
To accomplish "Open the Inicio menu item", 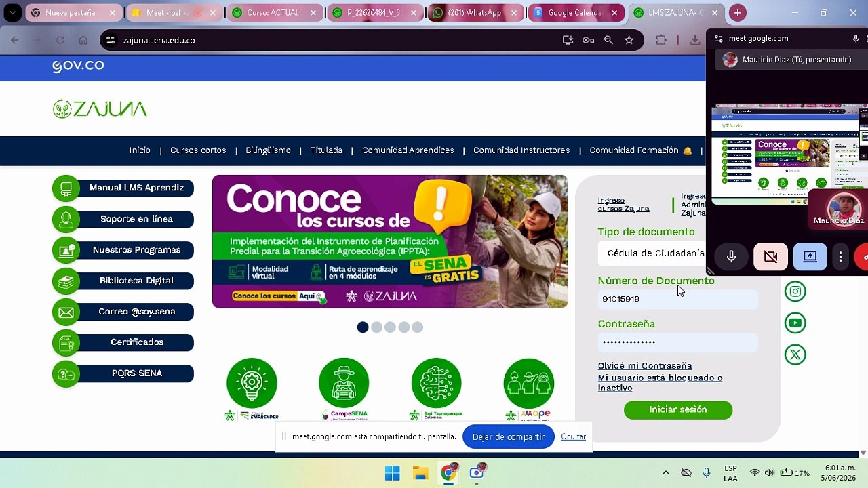I will coord(140,150).
